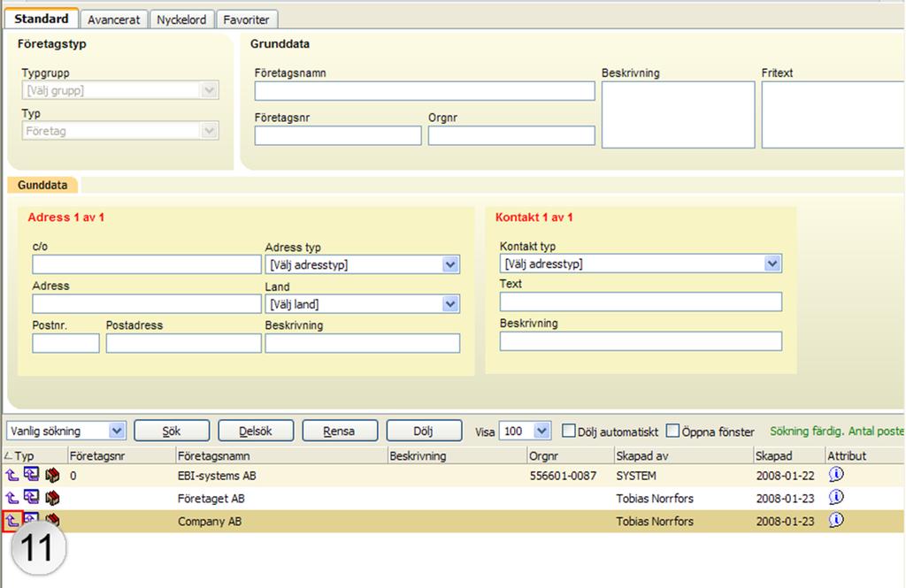The height and width of the screenshot is (588, 906).
Task: Click the Orgnr value 556601-0087
Action: [563, 476]
